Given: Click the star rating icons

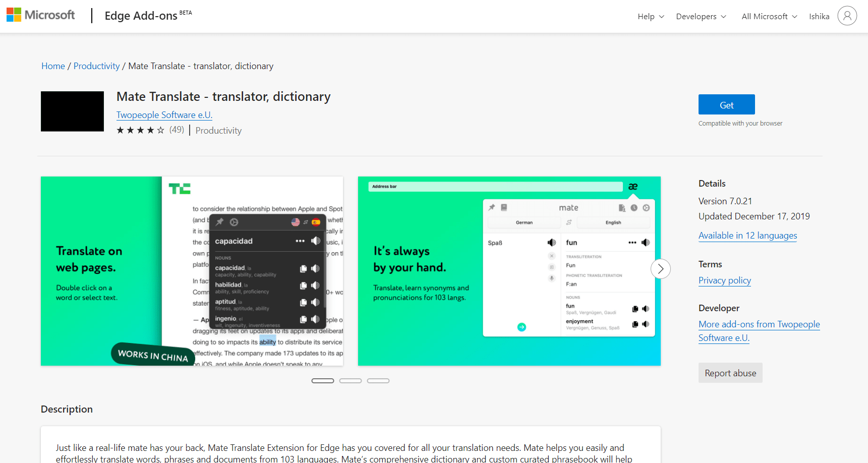Looking at the screenshot, I should [x=141, y=130].
